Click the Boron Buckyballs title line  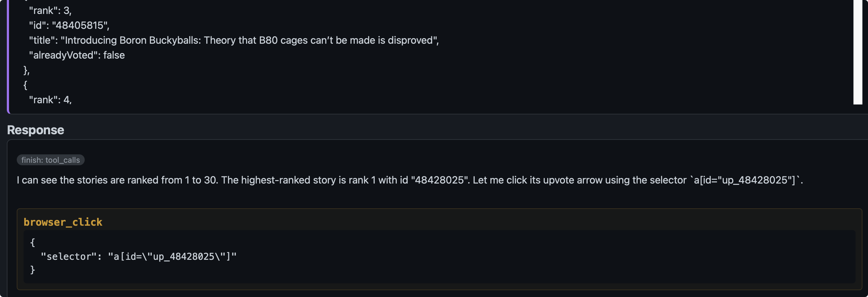(234, 40)
